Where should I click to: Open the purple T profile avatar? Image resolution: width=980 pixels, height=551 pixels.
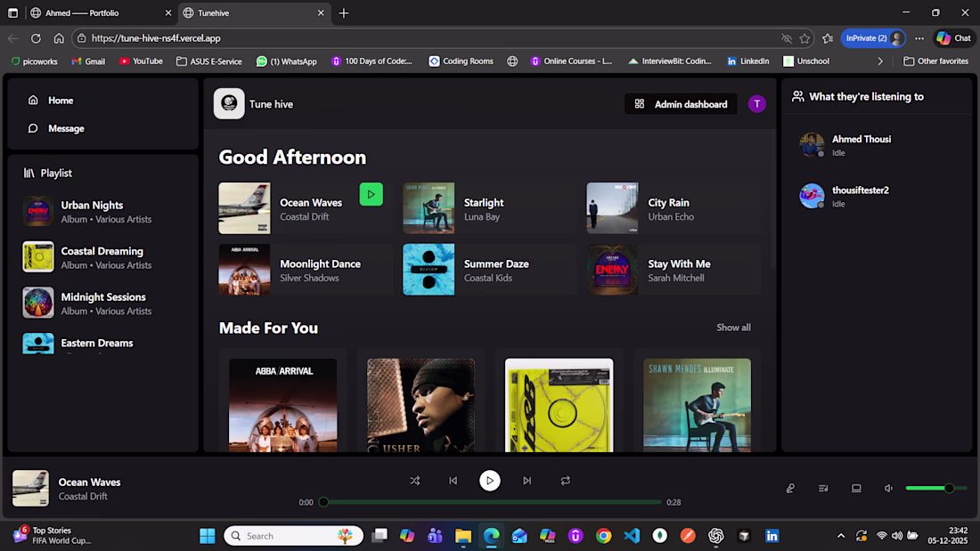756,104
